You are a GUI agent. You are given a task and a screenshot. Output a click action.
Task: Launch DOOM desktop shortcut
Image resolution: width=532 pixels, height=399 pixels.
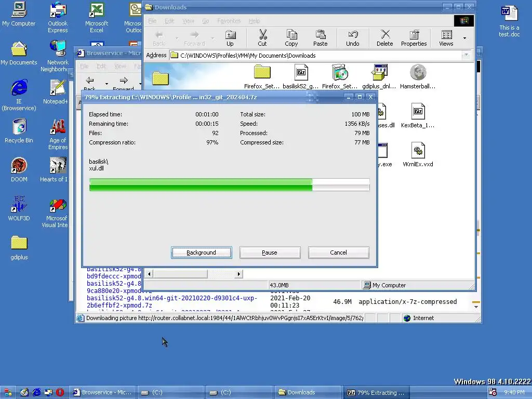click(x=19, y=170)
